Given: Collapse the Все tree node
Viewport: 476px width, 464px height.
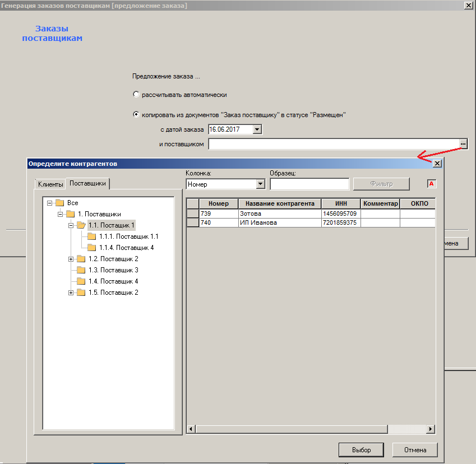Looking at the screenshot, I should [49, 203].
